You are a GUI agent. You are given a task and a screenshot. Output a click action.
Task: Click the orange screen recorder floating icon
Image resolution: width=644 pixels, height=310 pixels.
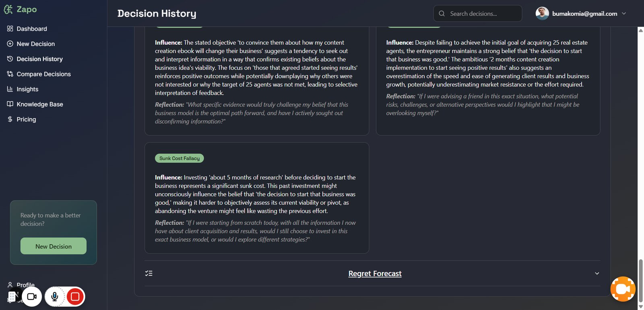623,289
